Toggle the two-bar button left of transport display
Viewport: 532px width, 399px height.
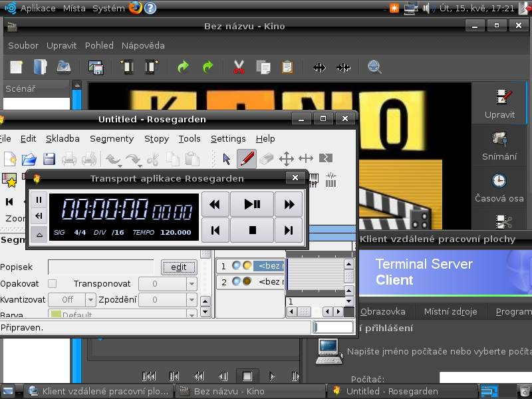coord(39,200)
